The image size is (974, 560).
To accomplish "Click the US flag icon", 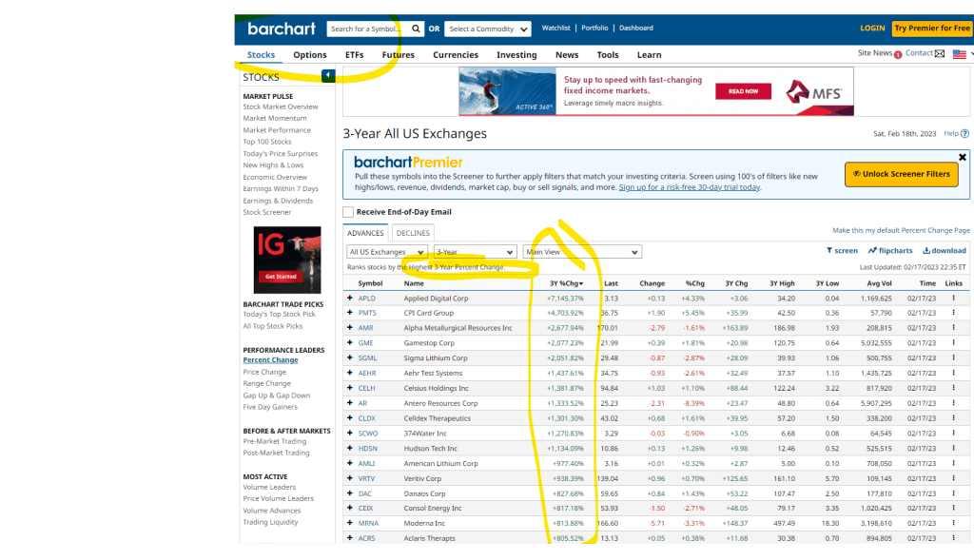I will point(959,54).
